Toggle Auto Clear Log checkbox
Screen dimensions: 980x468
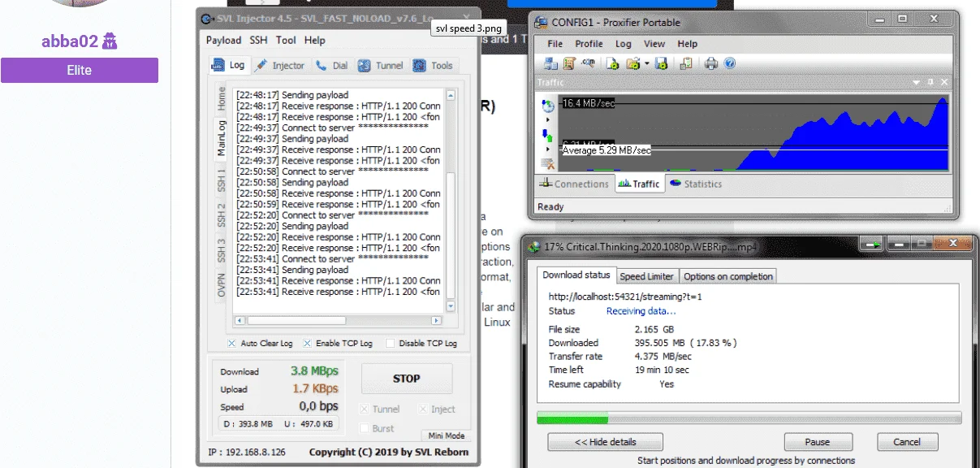click(x=231, y=344)
